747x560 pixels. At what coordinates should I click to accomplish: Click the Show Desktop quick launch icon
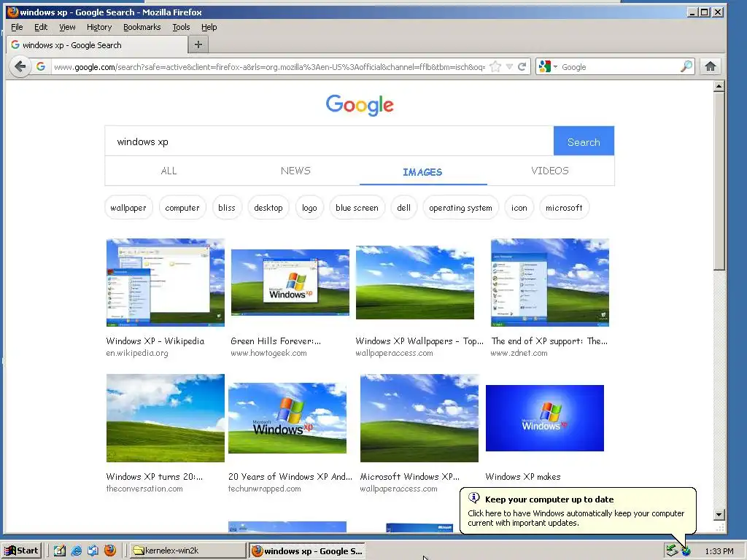(x=60, y=551)
